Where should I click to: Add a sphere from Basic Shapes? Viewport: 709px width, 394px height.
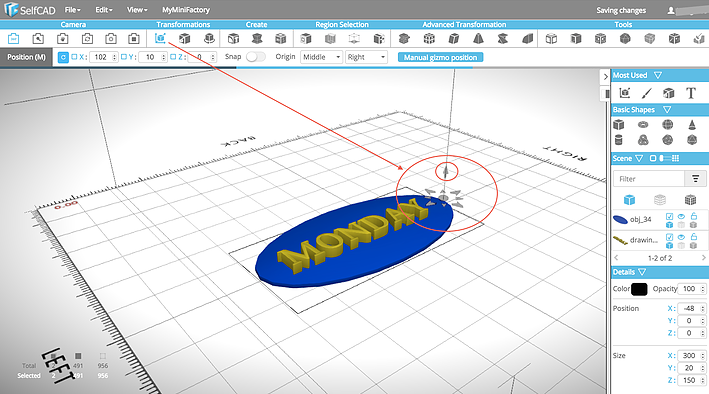tap(667, 124)
